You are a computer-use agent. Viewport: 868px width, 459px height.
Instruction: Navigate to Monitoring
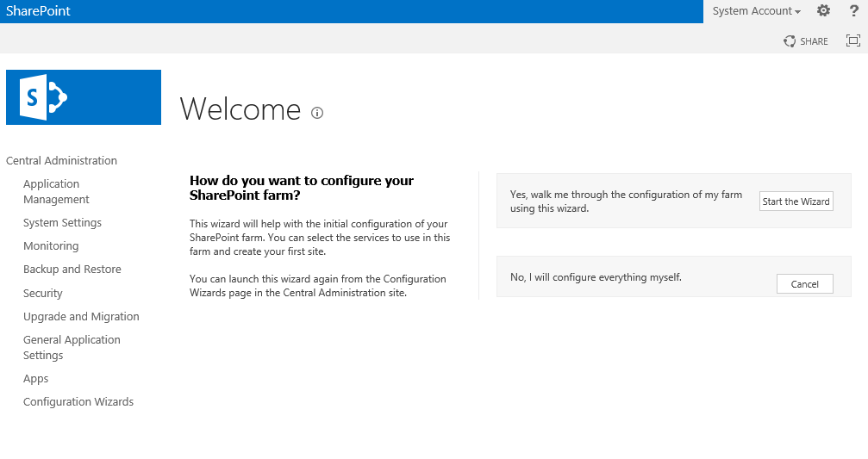click(x=51, y=245)
